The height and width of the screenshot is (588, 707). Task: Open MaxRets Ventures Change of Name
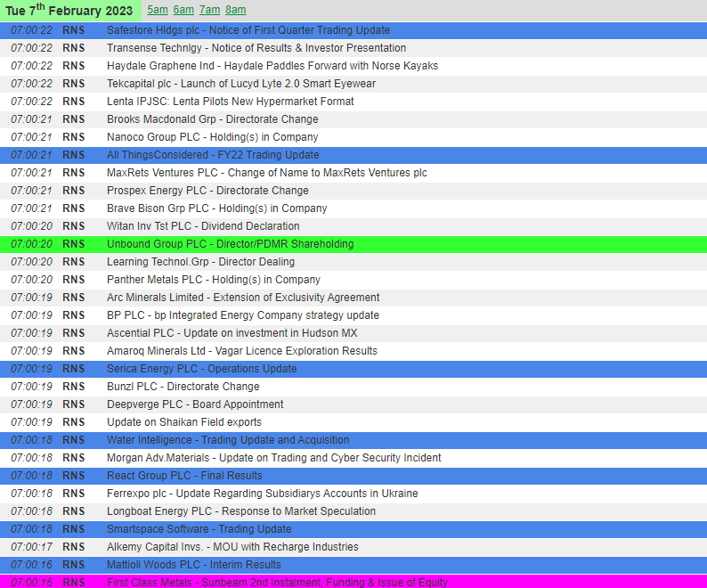(267, 173)
